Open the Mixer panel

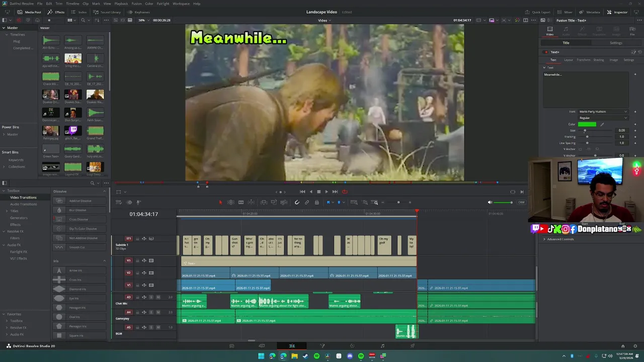(565, 12)
